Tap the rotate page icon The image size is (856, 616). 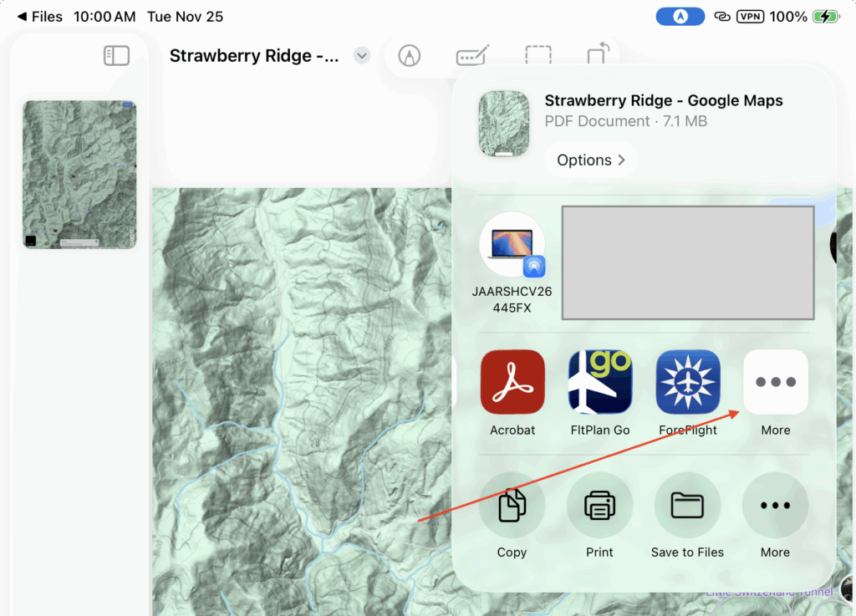[x=598, y=54]
